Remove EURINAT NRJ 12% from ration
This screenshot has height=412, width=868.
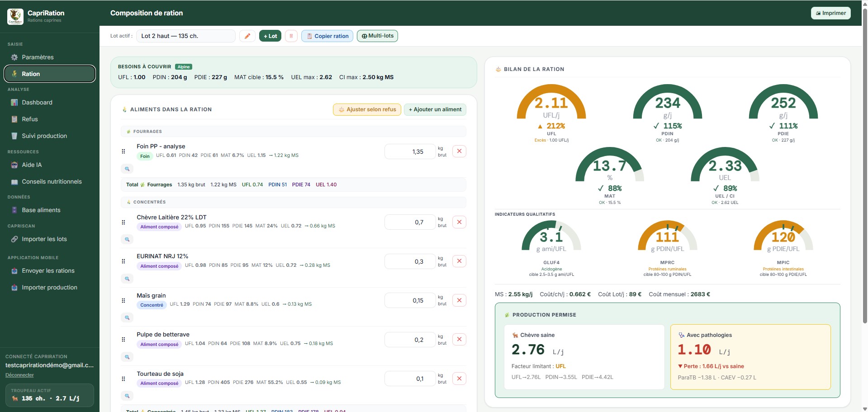coord(459,261)
